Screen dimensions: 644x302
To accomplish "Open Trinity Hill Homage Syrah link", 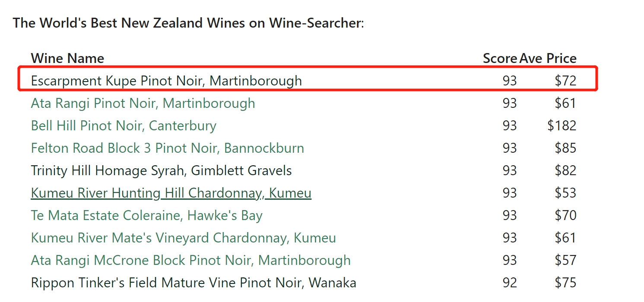I will 161,171.
